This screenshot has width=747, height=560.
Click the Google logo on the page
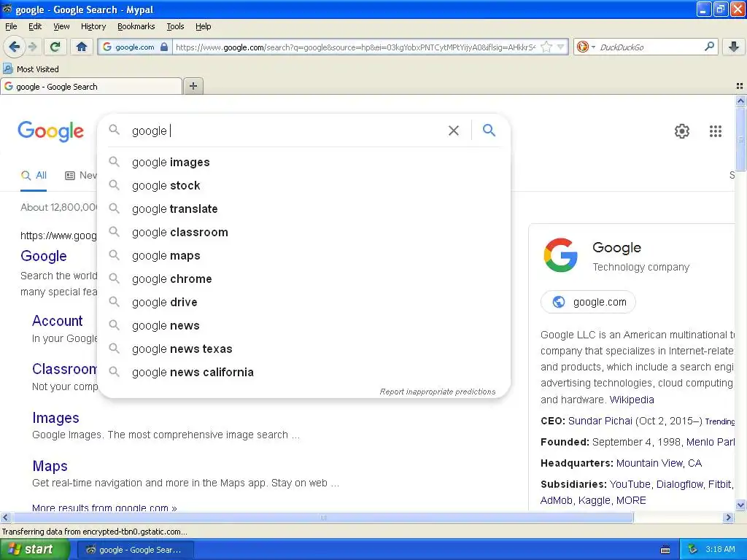pos(50,131)
